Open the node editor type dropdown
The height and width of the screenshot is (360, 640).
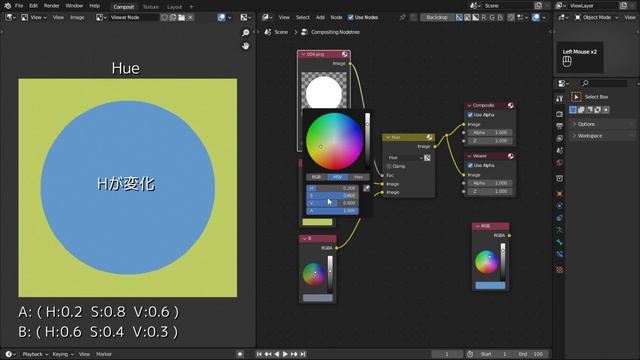tap(268, 17)
